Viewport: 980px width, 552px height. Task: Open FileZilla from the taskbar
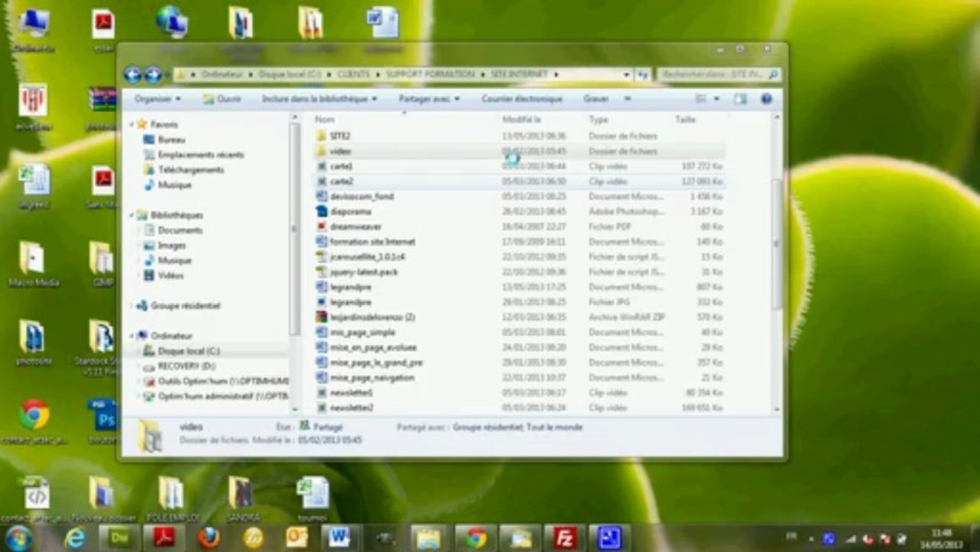click(564, 538)
